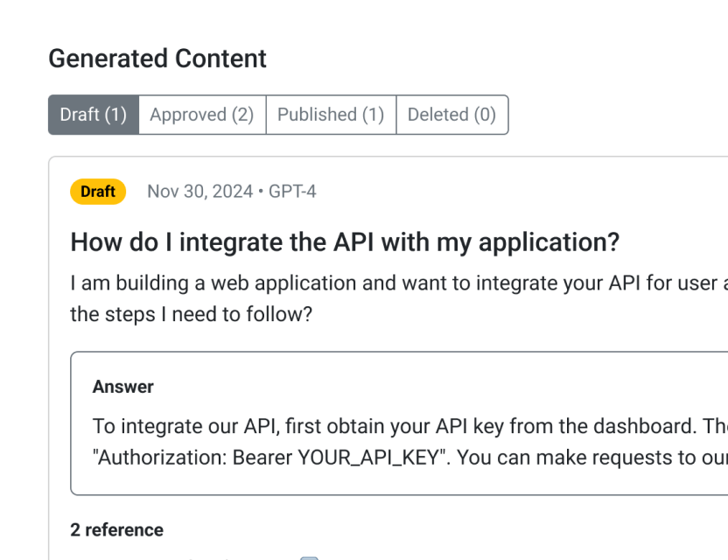The image size is (728, 560).
Task: Click the blank card area right of GPT-4
Action: 525,192
